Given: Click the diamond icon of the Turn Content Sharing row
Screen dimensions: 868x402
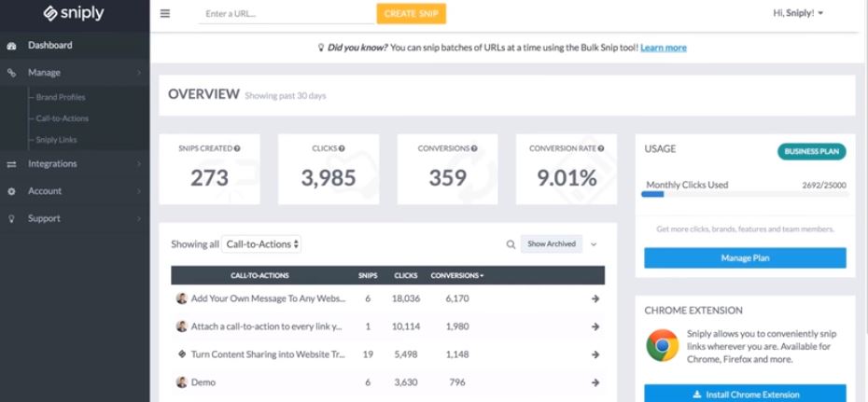Looking at the screenshot, I should [x=182, y=353].
